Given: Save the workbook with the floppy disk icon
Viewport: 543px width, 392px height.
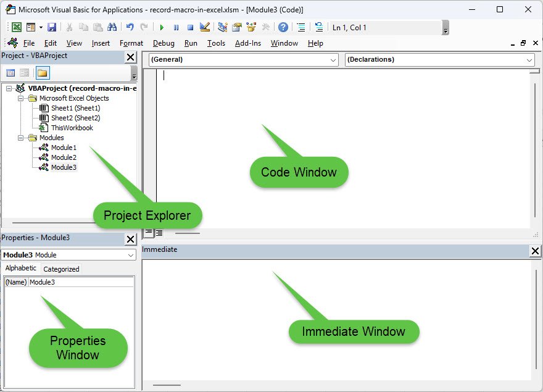Looking at the screenshot, I should click(x=52, y=27).
